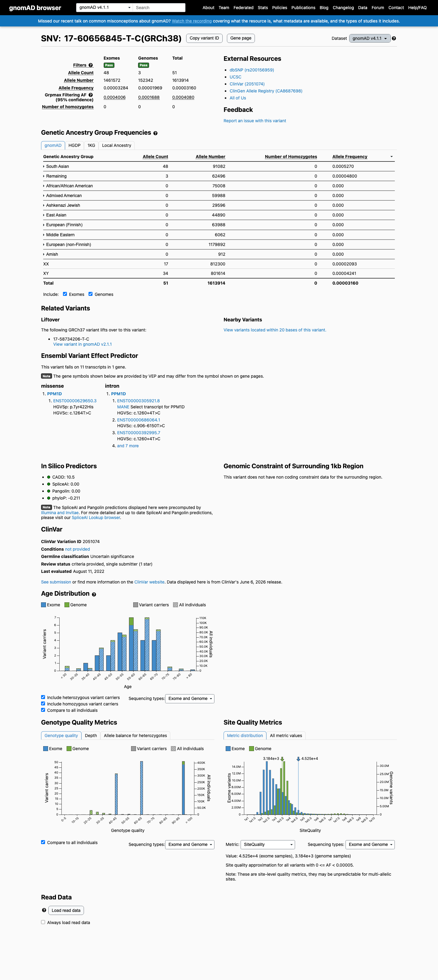Click Allele Frequency sort arrow icon

coord(391,157)
